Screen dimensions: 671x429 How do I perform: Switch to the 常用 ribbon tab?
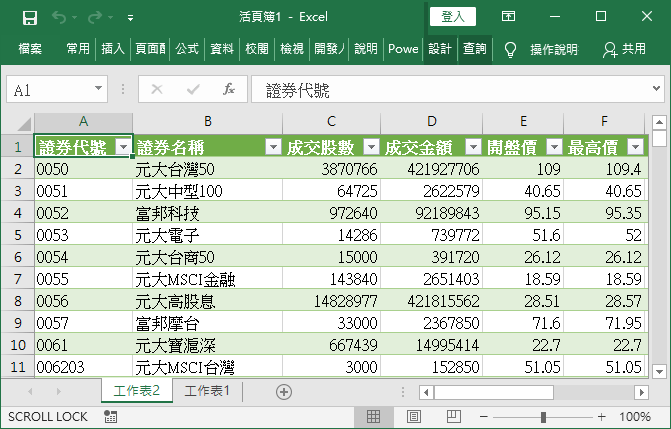pyautogui.click(x=78, y=48)
